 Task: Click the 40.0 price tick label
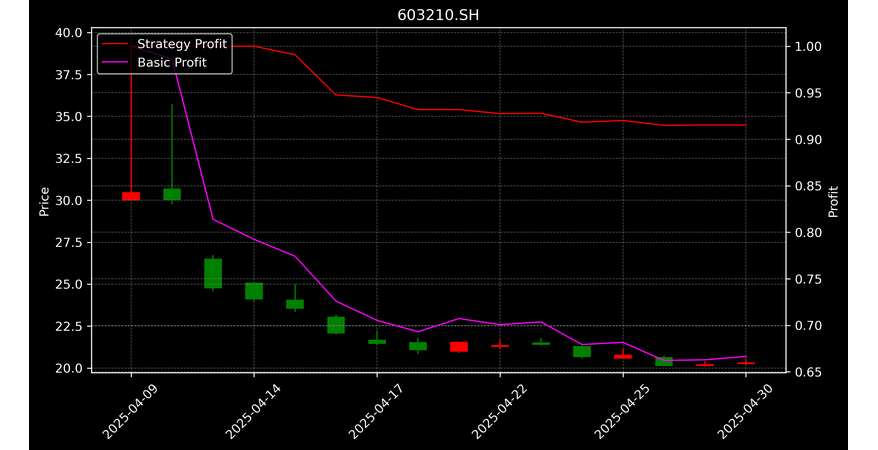point(69,32)
